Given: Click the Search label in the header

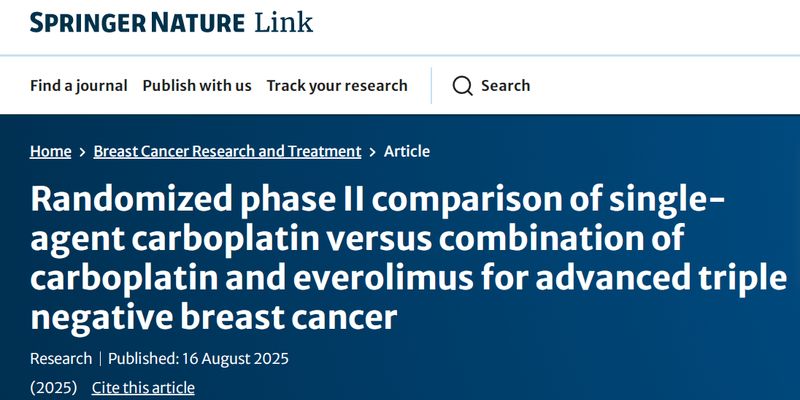Looking at the screenshot, I should click(x=505, y=86).
